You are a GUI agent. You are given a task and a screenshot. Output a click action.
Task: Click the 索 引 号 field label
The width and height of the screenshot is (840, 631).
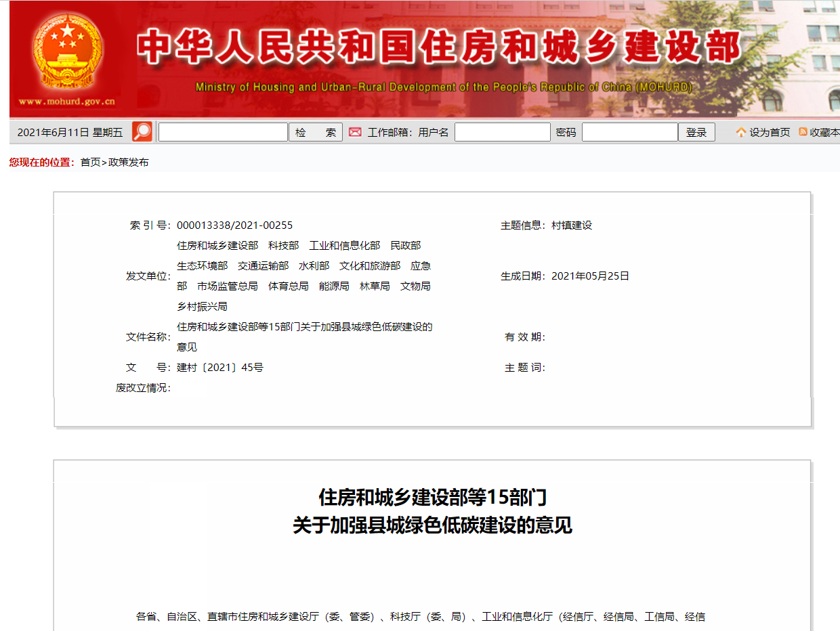150,225
